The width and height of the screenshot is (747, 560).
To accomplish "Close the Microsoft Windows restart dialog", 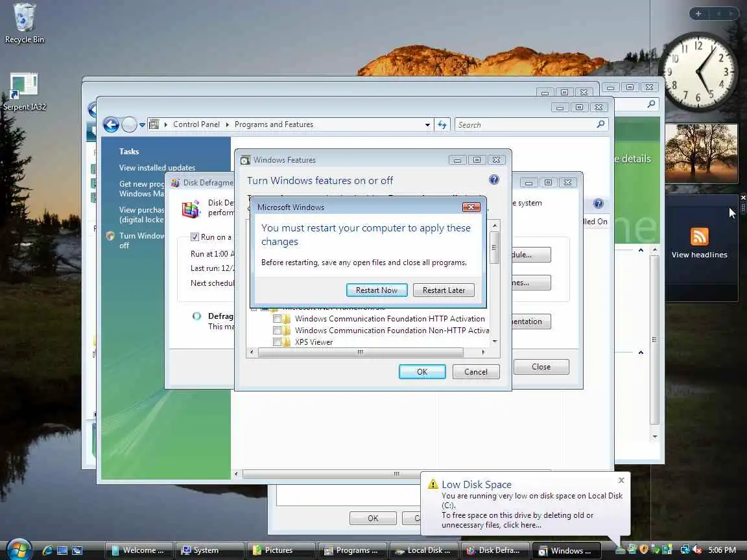I will pyautogui.click(x=471, y=207).
